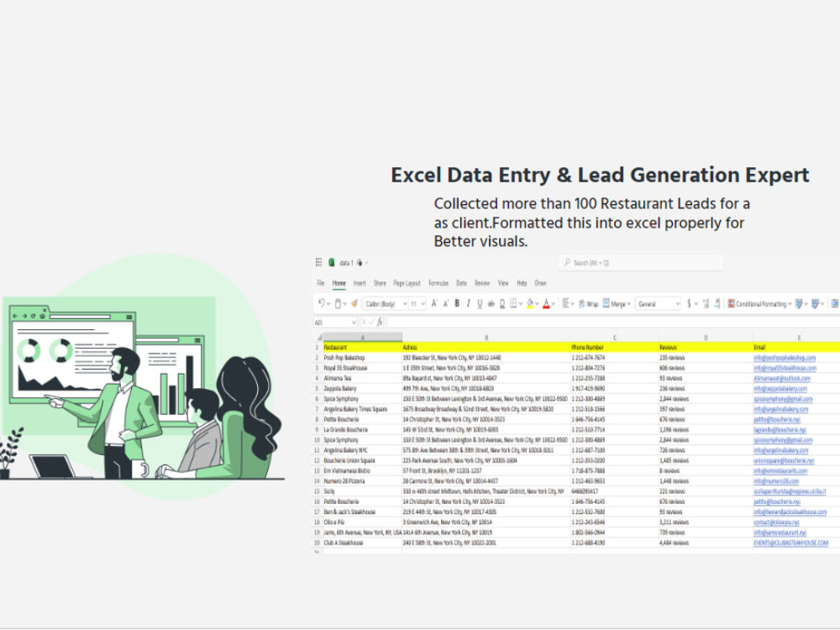
Task: Apply the yellow Fill Color bucket
Action: pyautogui.click(x=530, y=304)
